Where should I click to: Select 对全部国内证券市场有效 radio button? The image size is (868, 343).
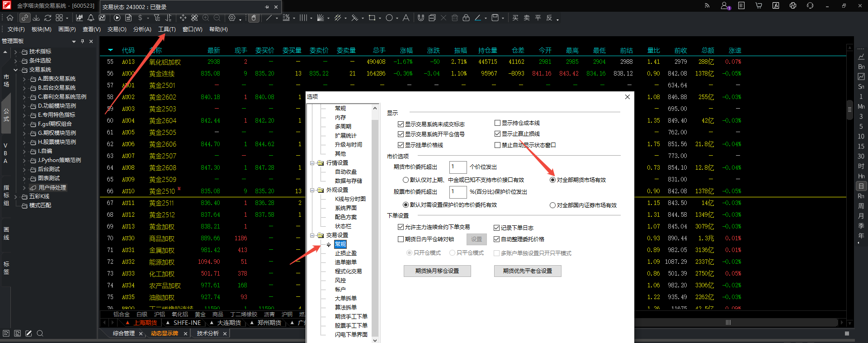552,205
